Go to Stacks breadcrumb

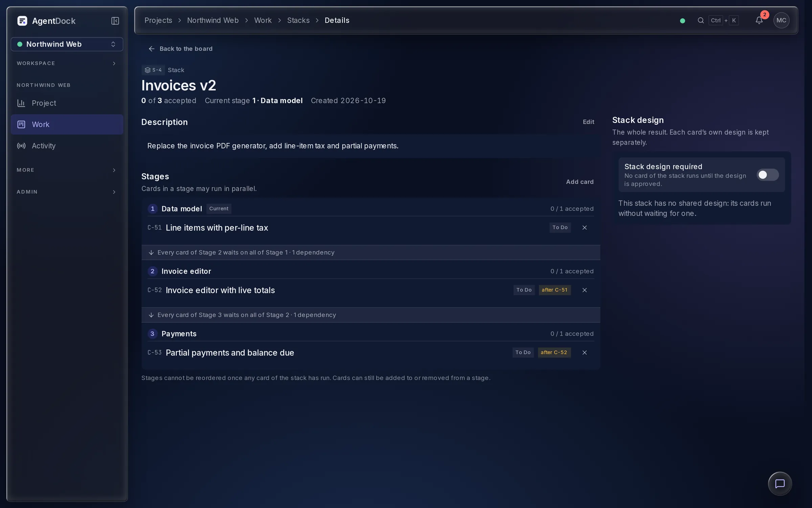pyautogui.click(x=298, y=20)
